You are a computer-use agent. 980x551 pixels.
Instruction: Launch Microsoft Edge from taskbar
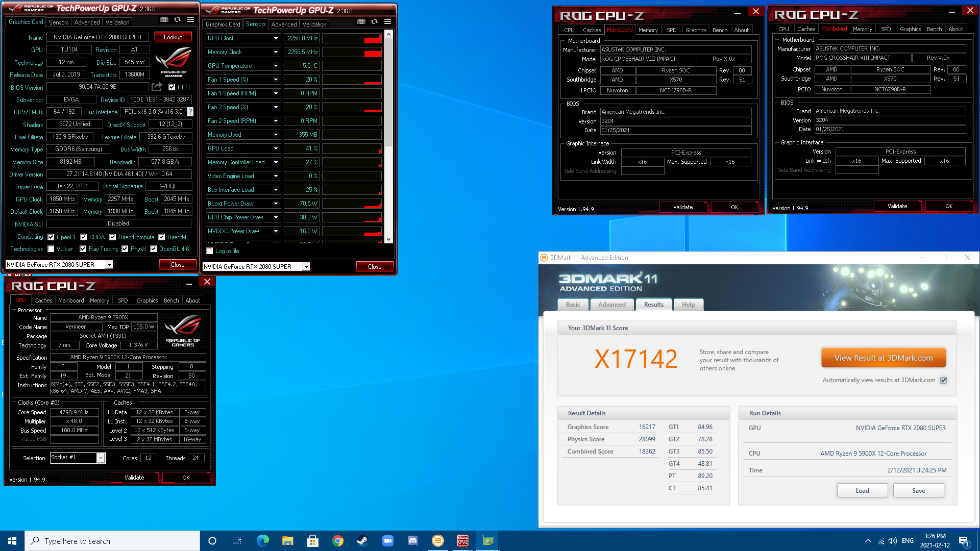tap(262, 541)
